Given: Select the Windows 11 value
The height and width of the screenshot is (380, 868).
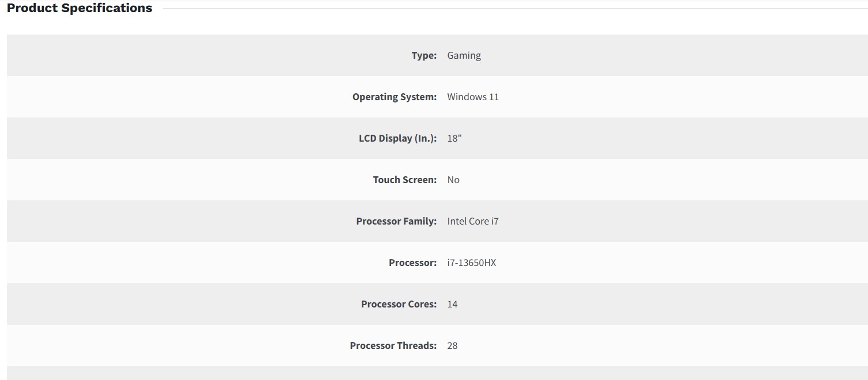Looking at the screenshot, I should [473, 97].
